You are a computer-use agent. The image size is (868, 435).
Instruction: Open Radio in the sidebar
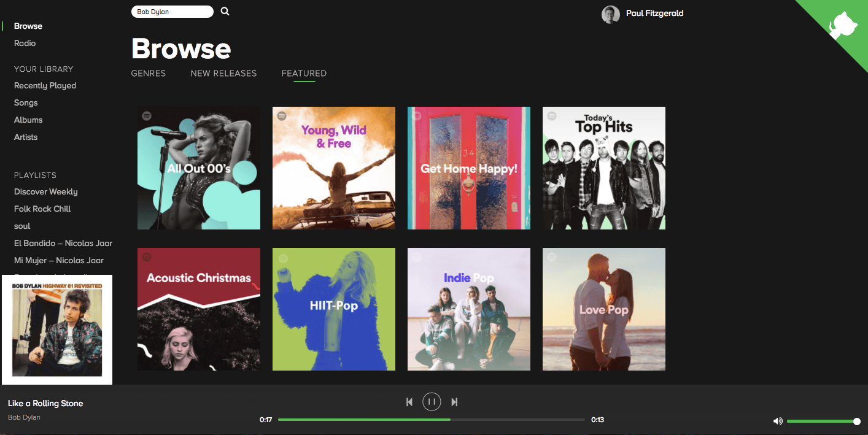tap(25, 43)
